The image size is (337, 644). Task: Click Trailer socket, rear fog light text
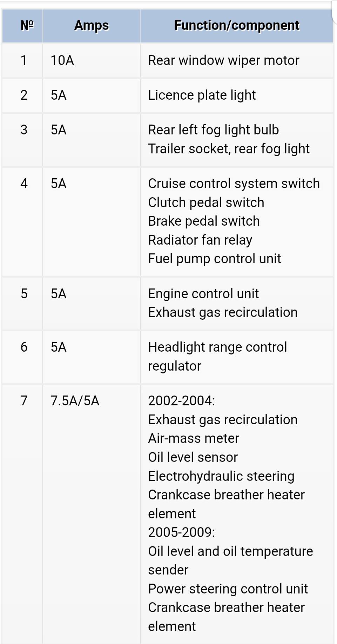(229, 149)
